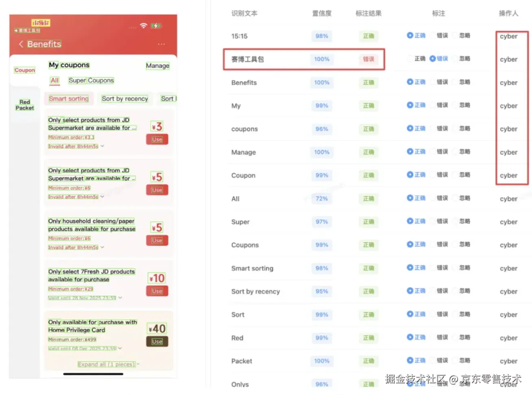Select 错误 for the Red row

tap(438, 337)
